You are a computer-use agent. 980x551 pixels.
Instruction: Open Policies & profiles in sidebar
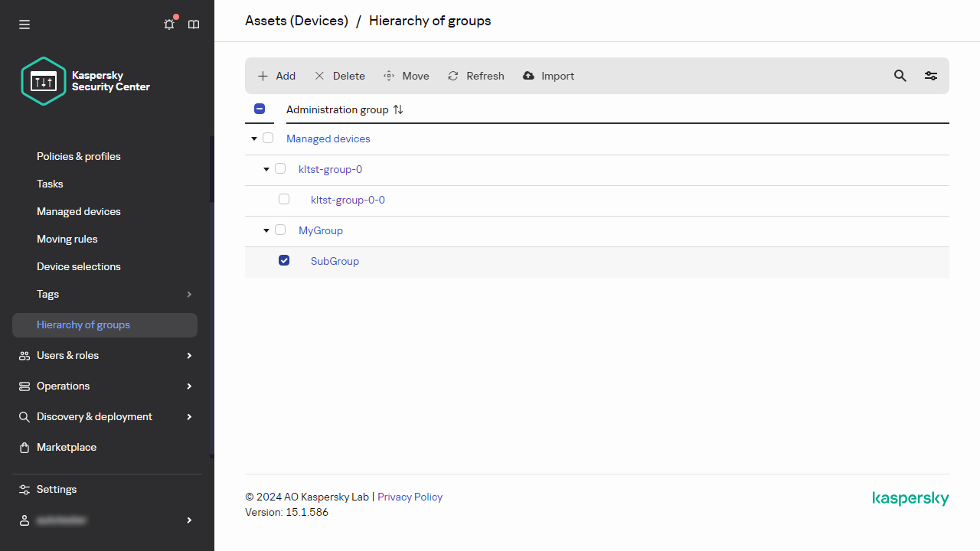79,156
